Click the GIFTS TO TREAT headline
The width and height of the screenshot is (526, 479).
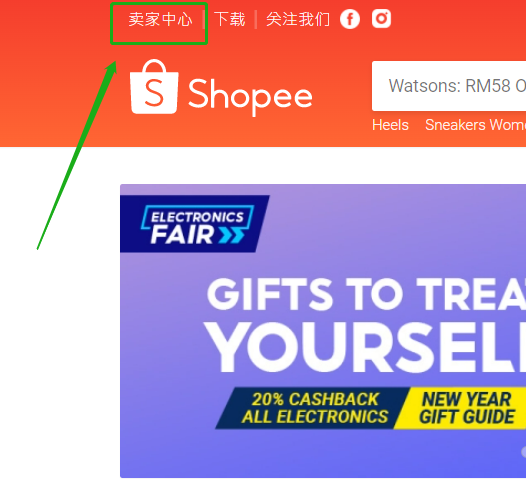tap(366, 294)
